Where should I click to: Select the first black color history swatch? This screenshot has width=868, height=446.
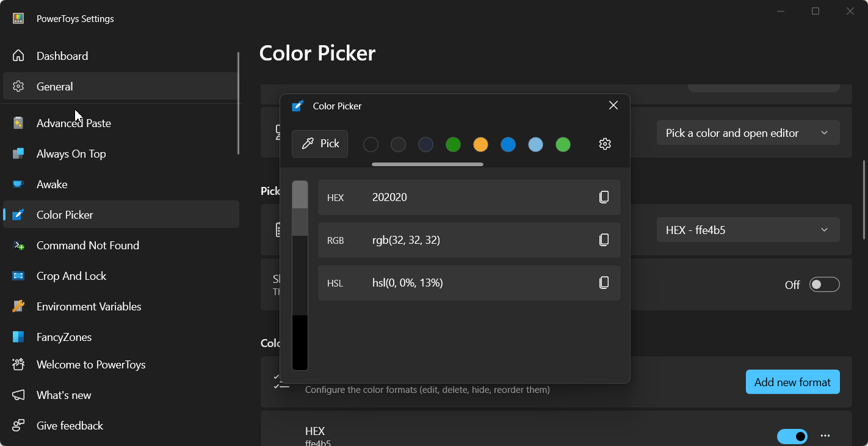[371, 144]
